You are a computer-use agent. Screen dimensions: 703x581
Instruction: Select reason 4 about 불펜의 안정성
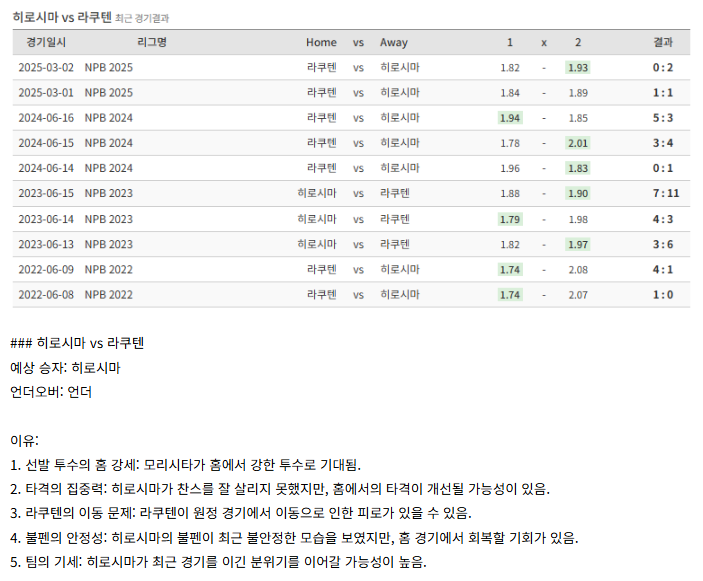coord(294,538)
